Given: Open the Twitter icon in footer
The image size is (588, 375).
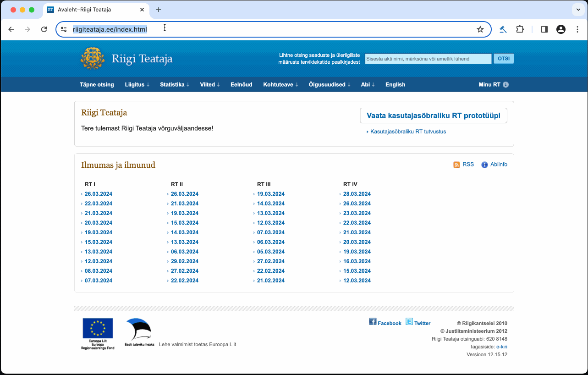Looking at the screenshot, I should 409,322.
